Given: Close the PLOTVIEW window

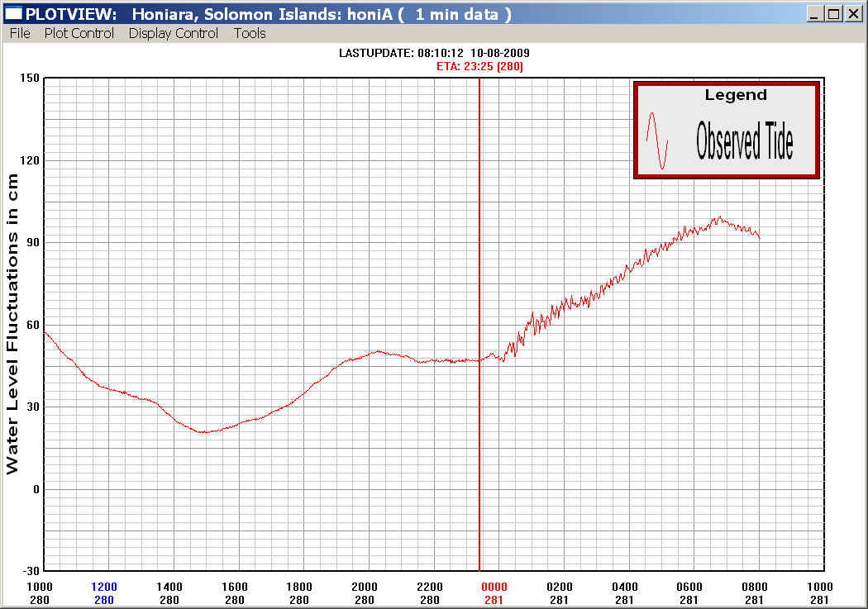Looking at the screenshot, I should [852, 14].
